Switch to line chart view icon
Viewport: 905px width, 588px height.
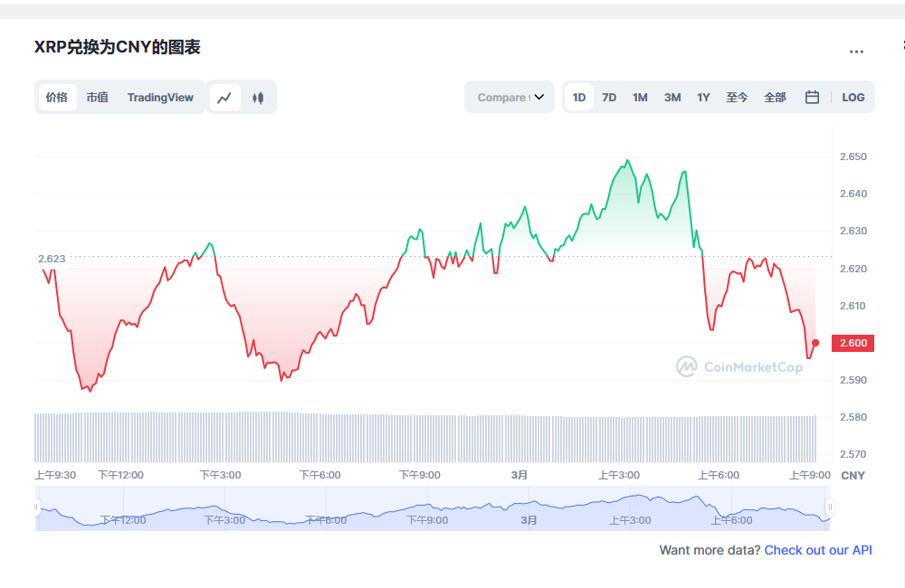225,98
